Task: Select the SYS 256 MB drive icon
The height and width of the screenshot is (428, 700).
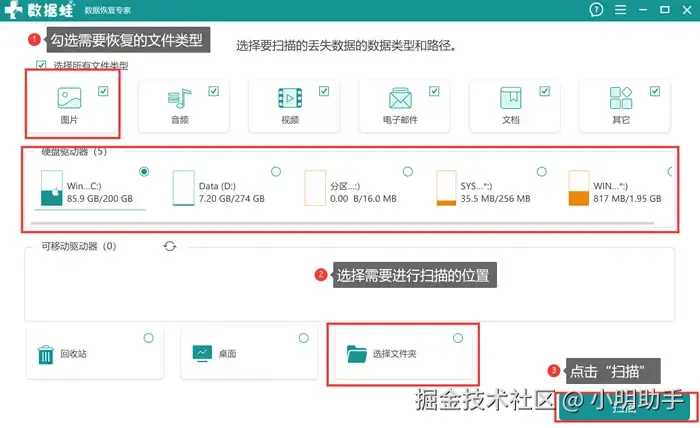Action: pyautogui.click(x=446, y=188)
